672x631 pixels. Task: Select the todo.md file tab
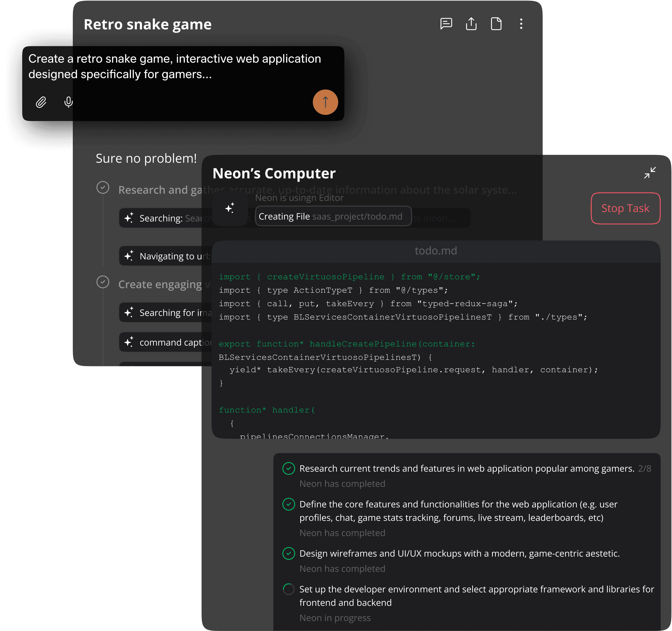point(435,251)
